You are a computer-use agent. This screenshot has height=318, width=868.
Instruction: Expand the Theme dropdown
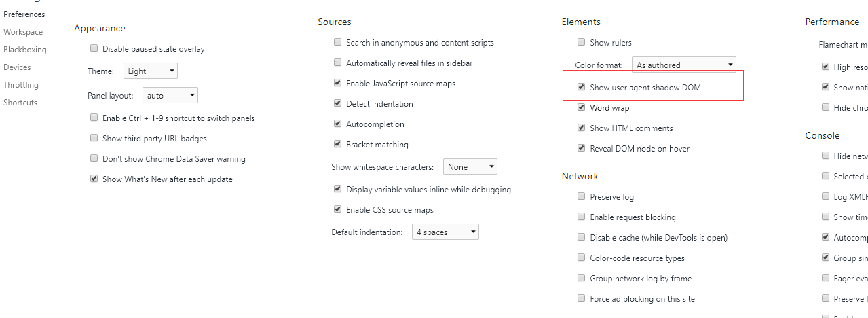tap(151, 71)
